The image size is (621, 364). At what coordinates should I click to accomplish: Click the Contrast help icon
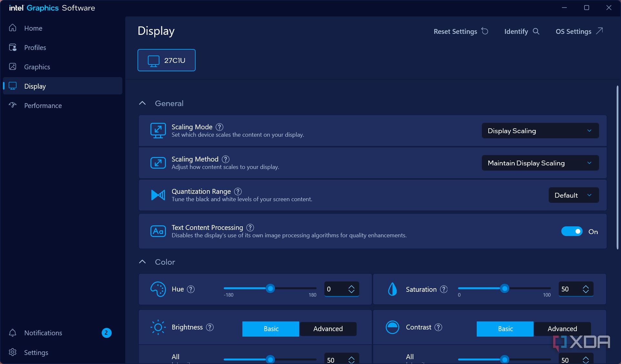[x=438, y=327]
